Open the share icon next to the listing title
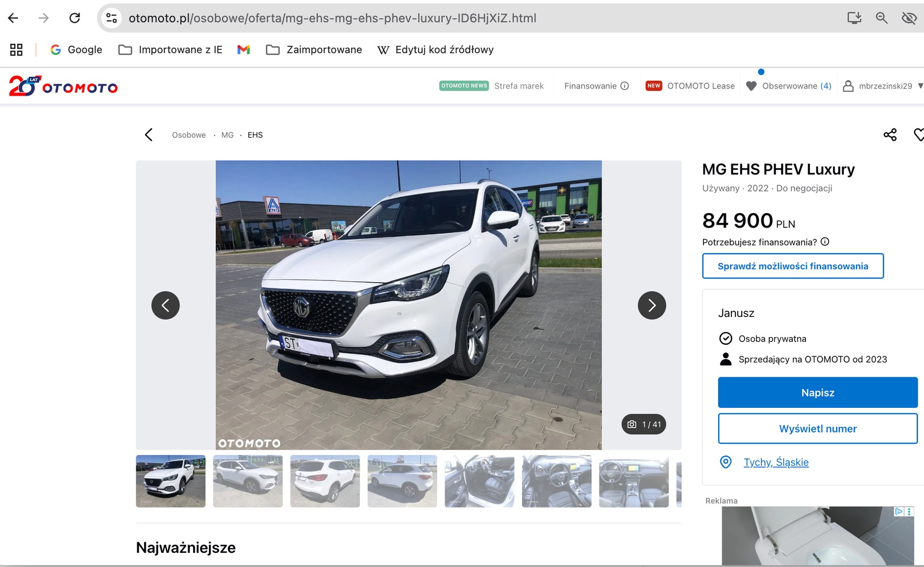Viewport: 924px width, 567px height. [891, 135]
